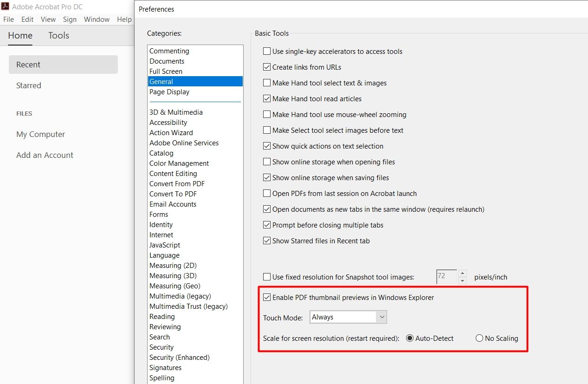Uncheck Enable PDF thumbnail previews in Explorer
Image resolution: width=588 pixels, height=384 pixels.
(267, 298)
